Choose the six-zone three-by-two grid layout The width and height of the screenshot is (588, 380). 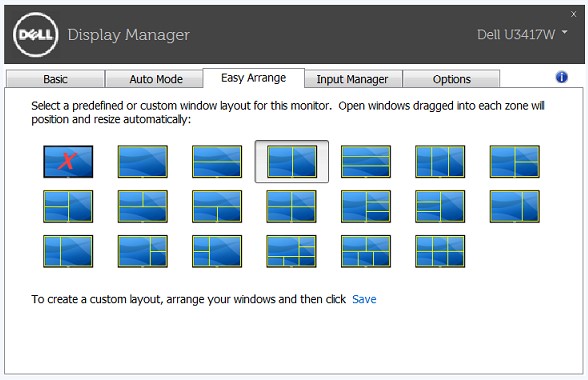pos(440,251)
